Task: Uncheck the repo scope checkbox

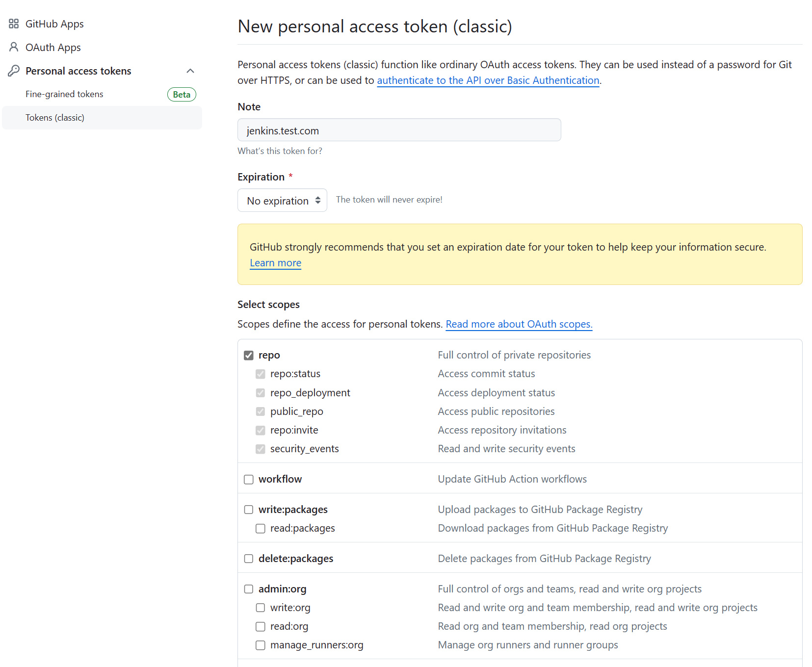Action: (249, 355)
